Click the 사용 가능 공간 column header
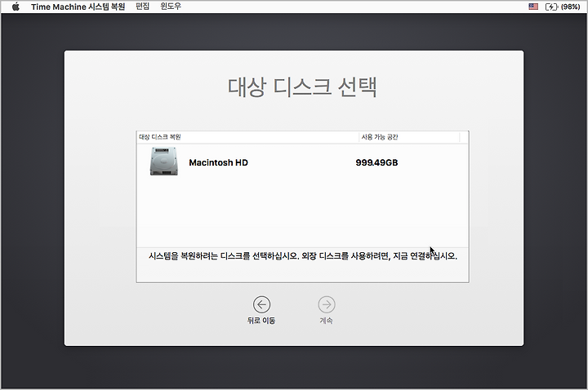The image size is (588, 390). coord(380,137)
